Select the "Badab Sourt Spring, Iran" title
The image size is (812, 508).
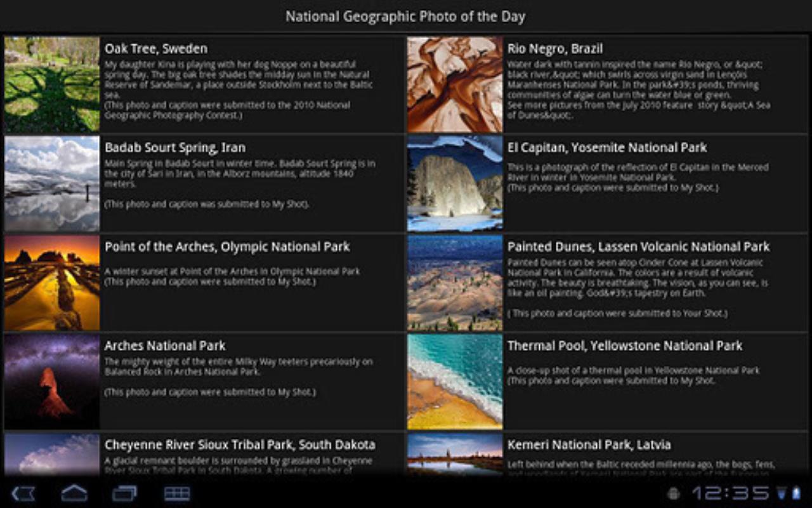point(175,147)
